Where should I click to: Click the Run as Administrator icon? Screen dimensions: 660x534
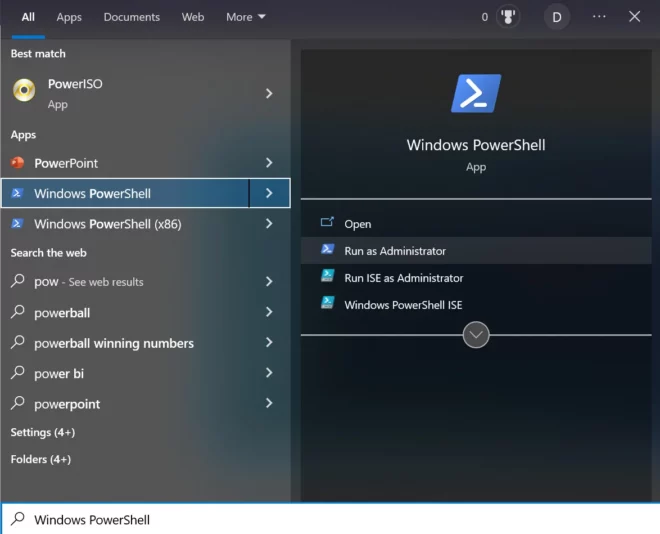coord(327,249)
